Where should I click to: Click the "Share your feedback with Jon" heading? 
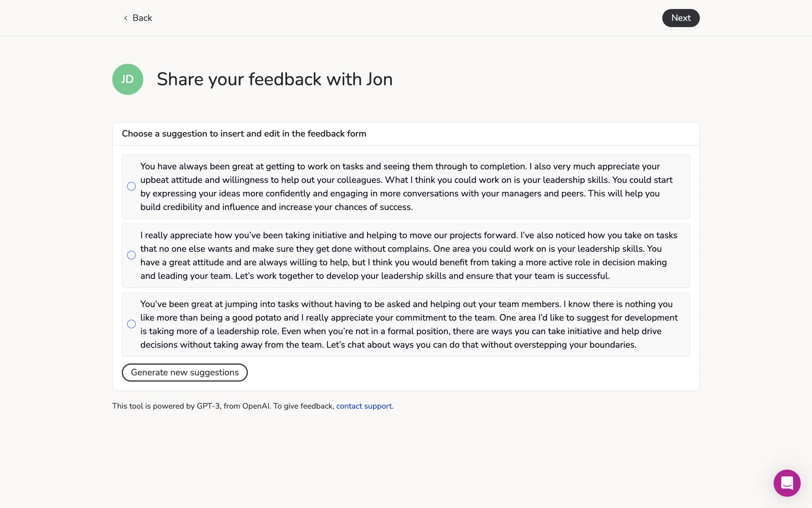click(x=274, y=79)
